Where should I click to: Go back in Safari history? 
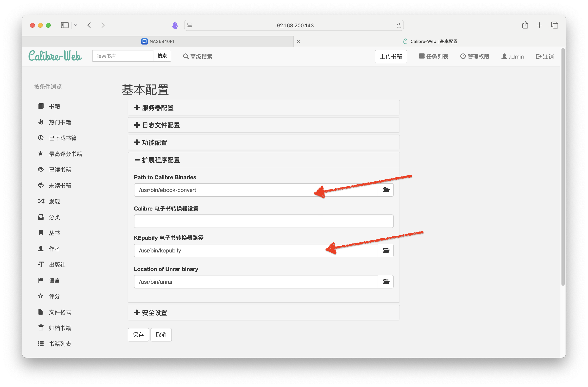click(89, 25)
